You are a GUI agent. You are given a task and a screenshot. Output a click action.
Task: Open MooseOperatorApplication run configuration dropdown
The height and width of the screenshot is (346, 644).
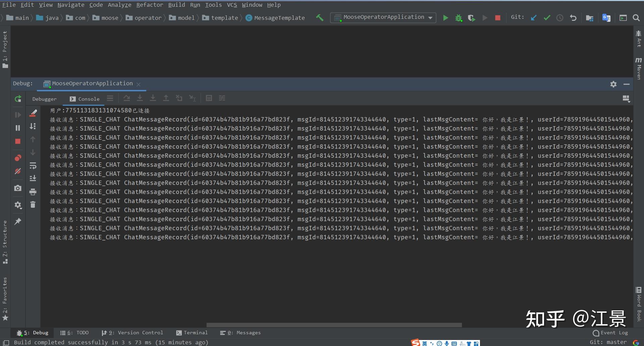pos(383,17)
